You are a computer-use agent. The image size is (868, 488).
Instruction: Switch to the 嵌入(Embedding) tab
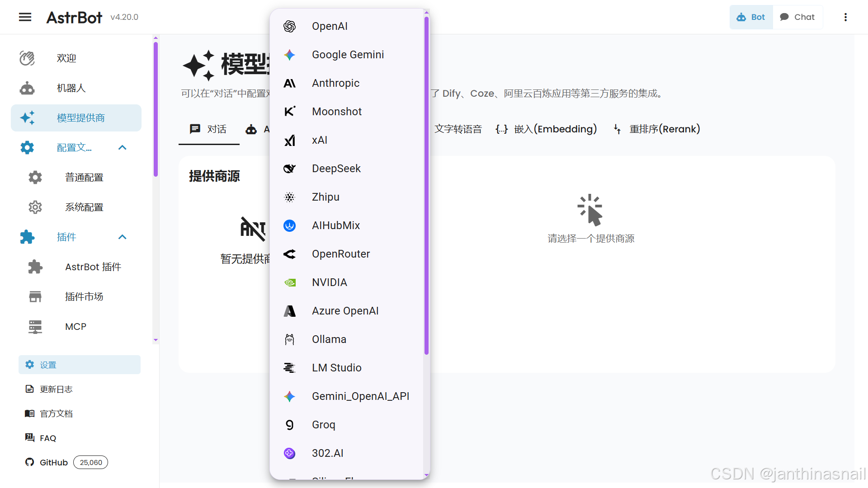click(x=546, y=129)
